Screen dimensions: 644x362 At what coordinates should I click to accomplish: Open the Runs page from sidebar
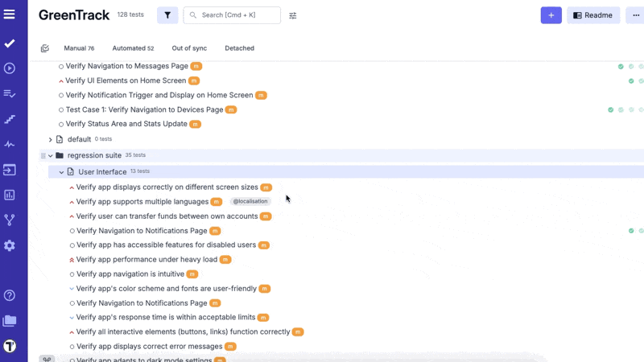tap(10, 68)
